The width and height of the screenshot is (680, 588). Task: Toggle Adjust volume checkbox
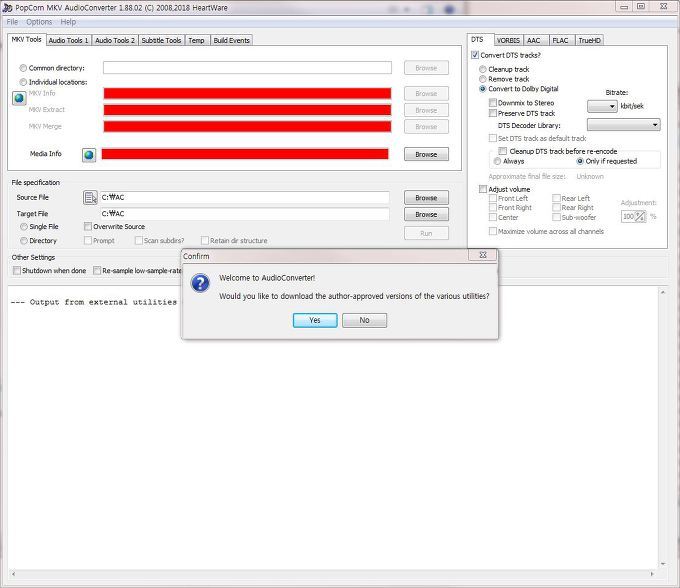point(483,189)
